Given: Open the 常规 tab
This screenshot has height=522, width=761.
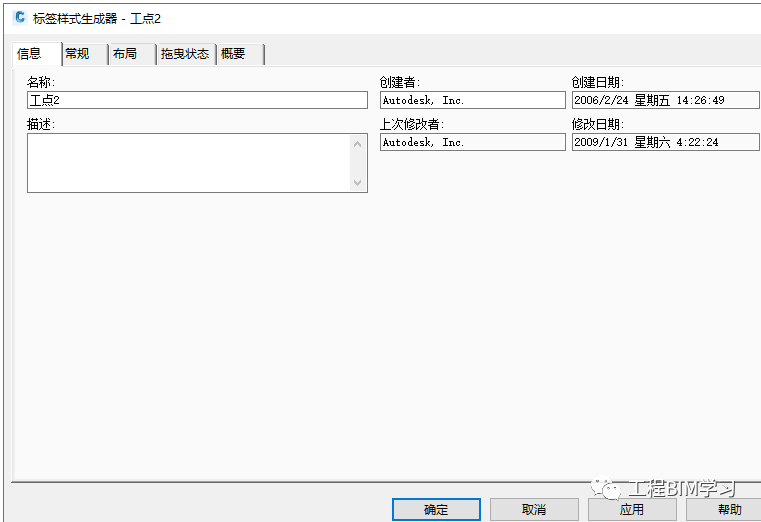Looking at the screenshot, I should (x=85, y=54).
